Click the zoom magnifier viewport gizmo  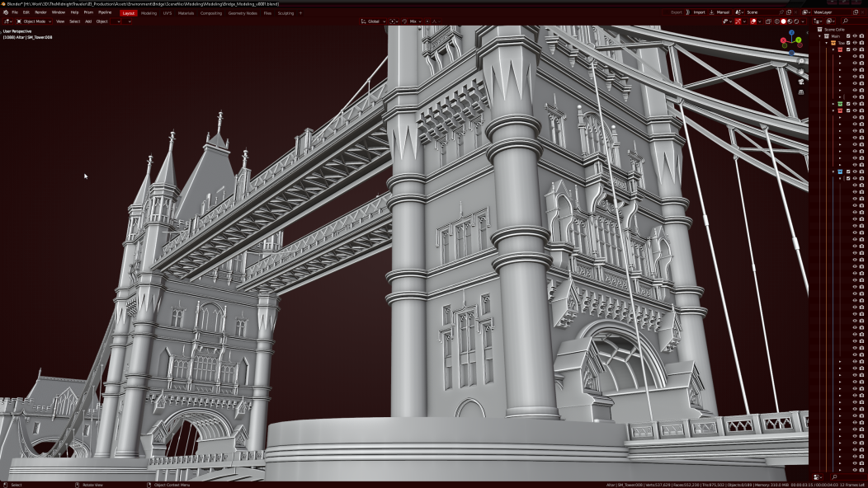tap(801, 61)
